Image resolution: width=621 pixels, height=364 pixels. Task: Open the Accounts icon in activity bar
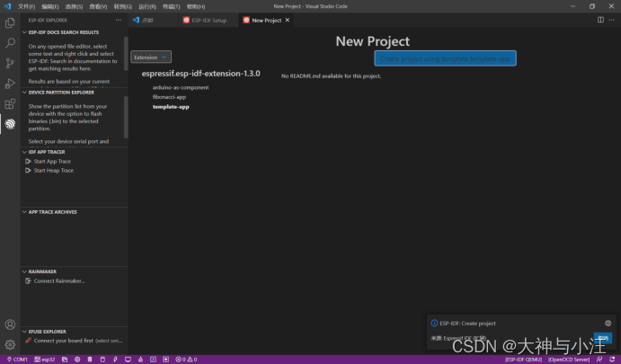point(10,324)
